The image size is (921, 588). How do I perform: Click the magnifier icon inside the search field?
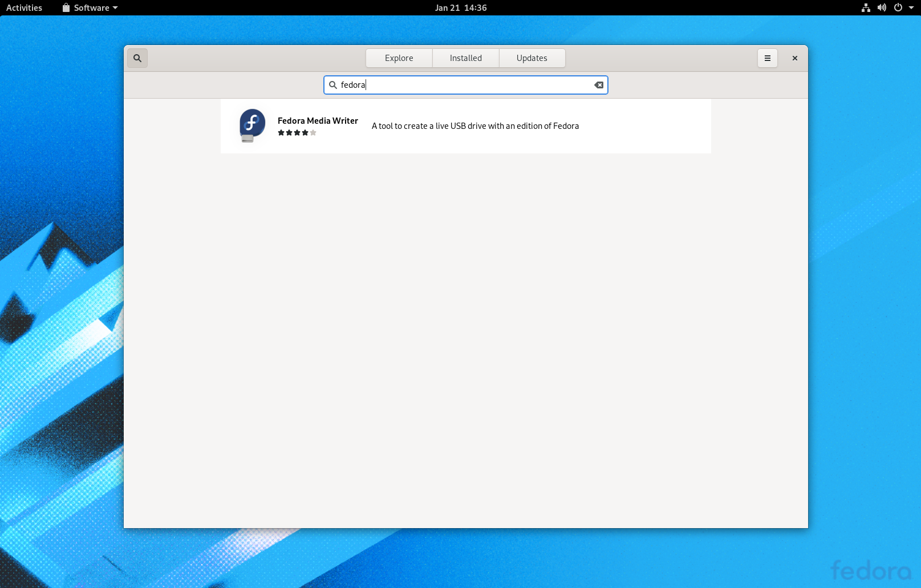pos(333,85)
